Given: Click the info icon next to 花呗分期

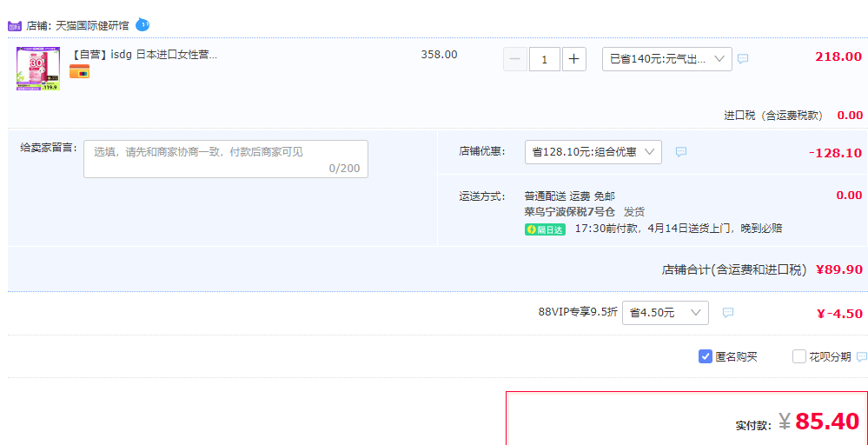Looking at the screenshot, I should pyautogui.click(x=861, y=356).
